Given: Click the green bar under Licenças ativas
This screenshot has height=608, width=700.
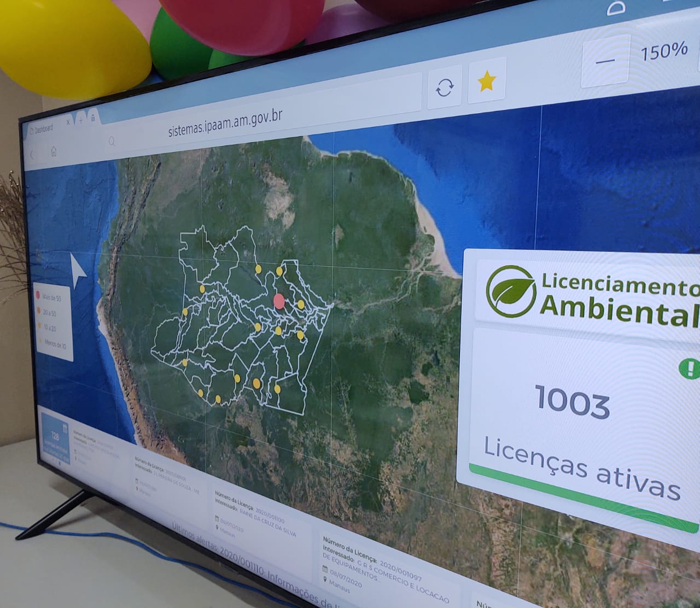Looking at the screenshot, I should pyautogui.click(x=584, y=499).
